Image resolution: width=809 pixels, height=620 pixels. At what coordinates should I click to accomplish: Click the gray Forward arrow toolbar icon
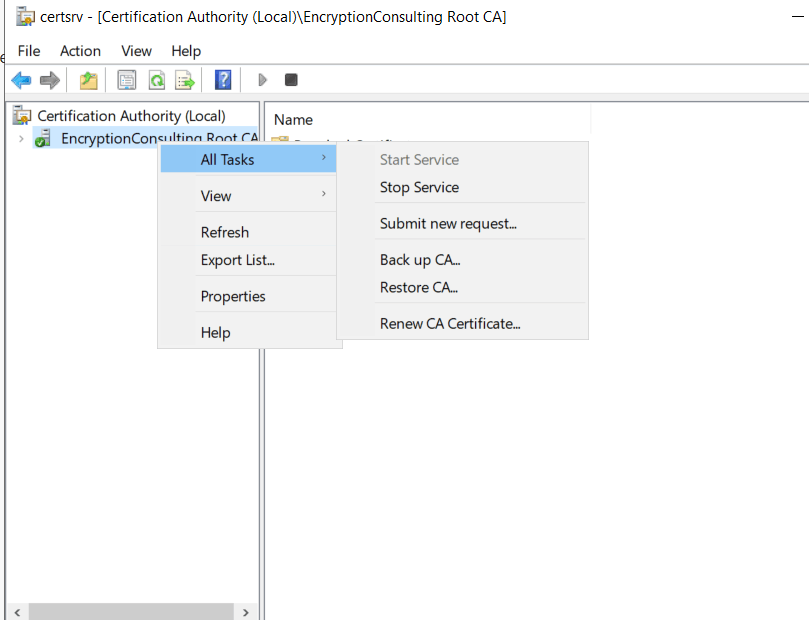[x=50, y=80]
